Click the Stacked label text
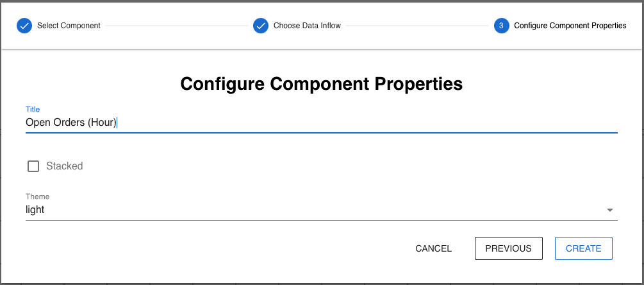The height and width of the screenshot is (285, 644). click(65, 166)
